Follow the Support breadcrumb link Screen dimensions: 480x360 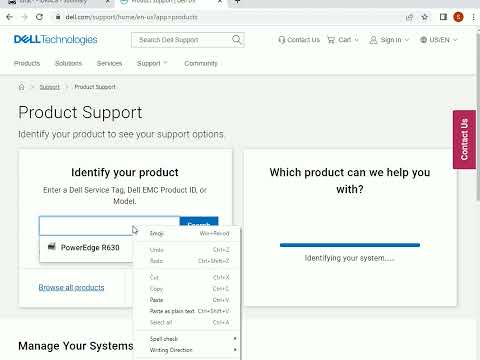point(50,87)
